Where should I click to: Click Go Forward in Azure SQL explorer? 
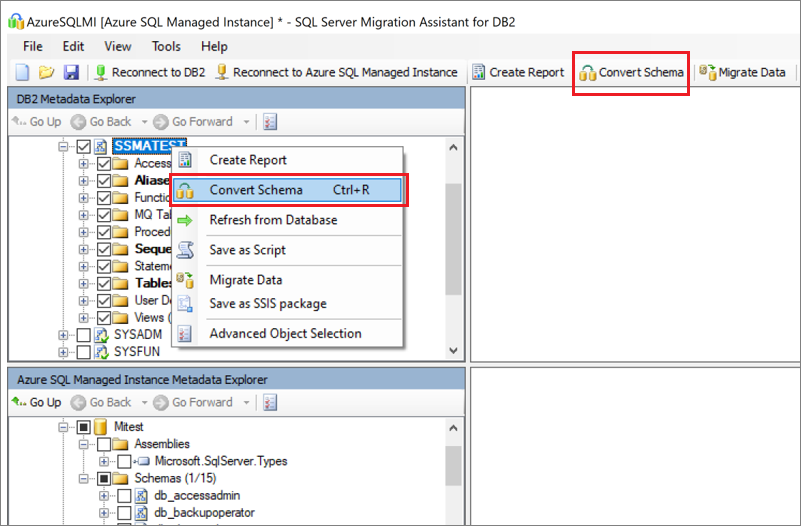point(193,402)
